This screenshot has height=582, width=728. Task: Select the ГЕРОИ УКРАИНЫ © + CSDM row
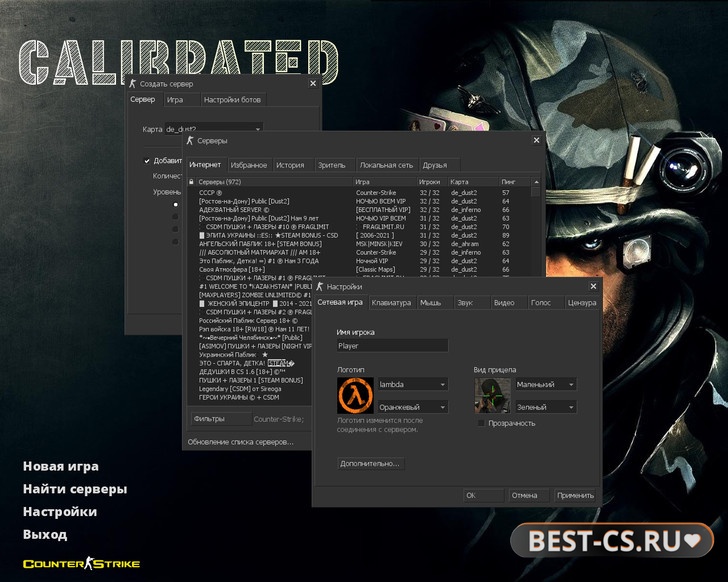[x=250, y=397]
